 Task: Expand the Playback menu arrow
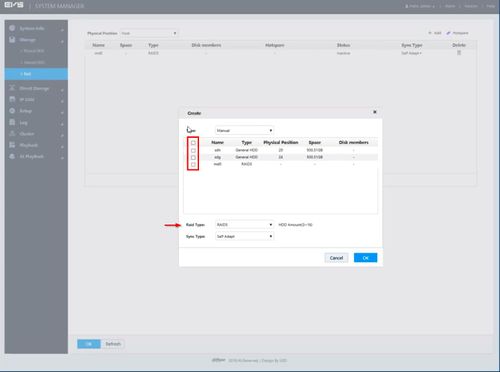tap(62, 147)
